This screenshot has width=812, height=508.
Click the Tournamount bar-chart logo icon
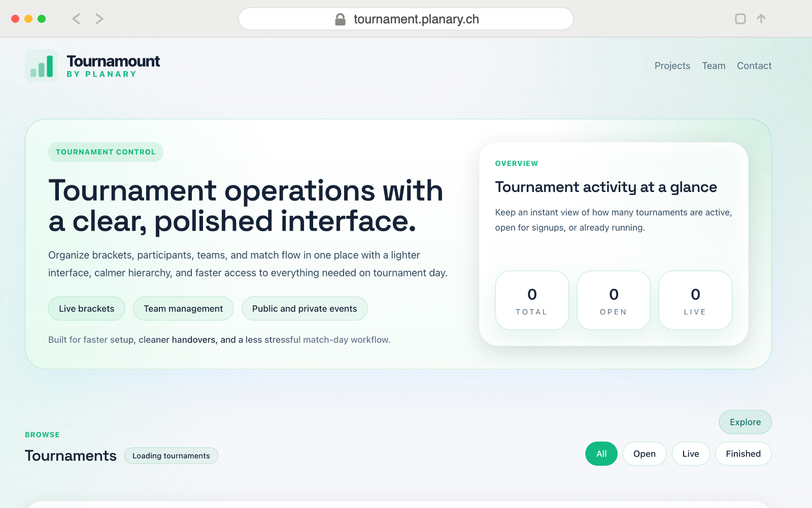(41, 66)
